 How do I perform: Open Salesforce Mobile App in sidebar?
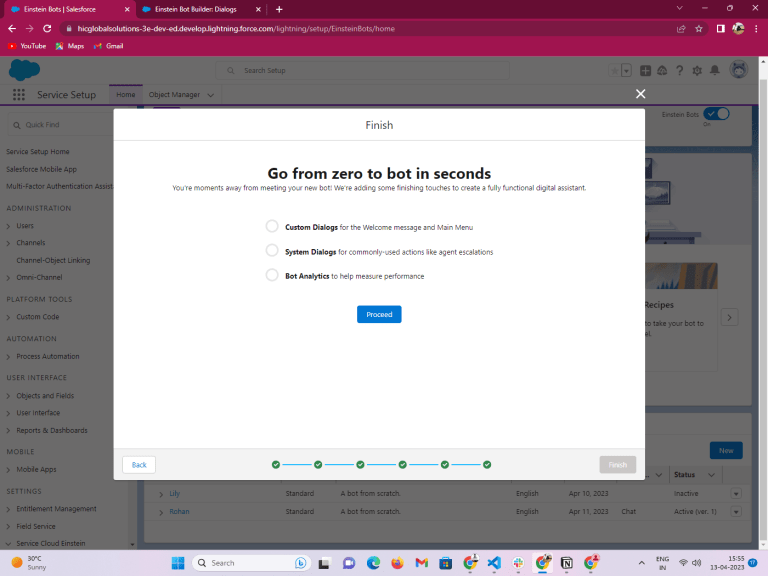pyautogui.click(x=42, y=169)
